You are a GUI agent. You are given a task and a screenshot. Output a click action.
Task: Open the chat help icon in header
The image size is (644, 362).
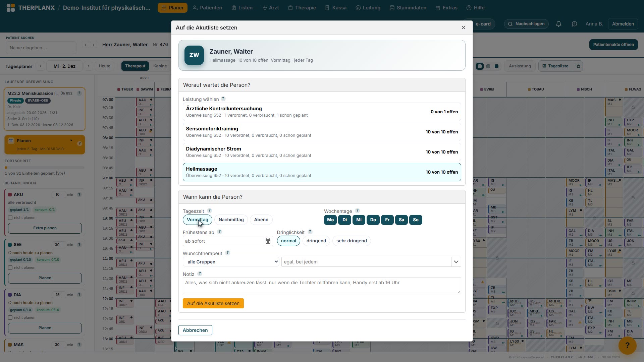tap(574, 24)
